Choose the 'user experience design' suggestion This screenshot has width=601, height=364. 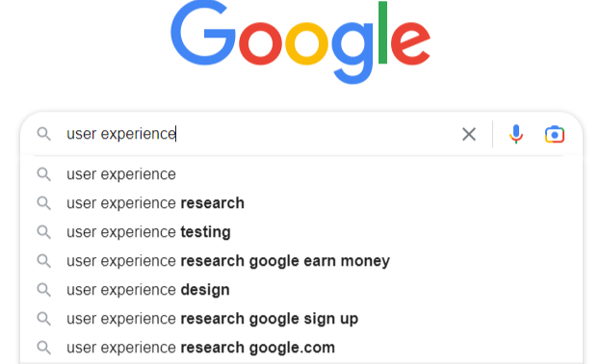tap(301, 290)
